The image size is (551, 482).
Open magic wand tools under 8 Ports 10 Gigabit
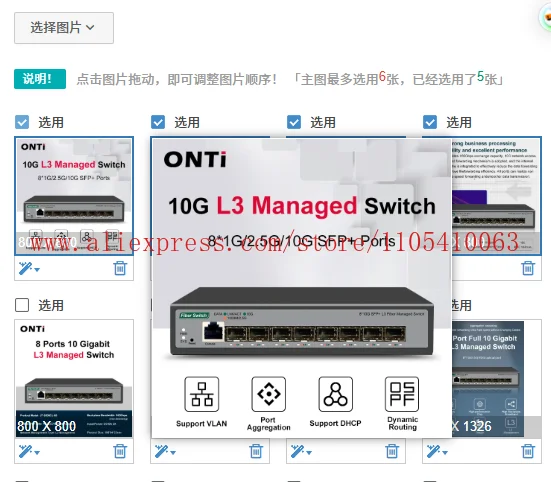29,451
